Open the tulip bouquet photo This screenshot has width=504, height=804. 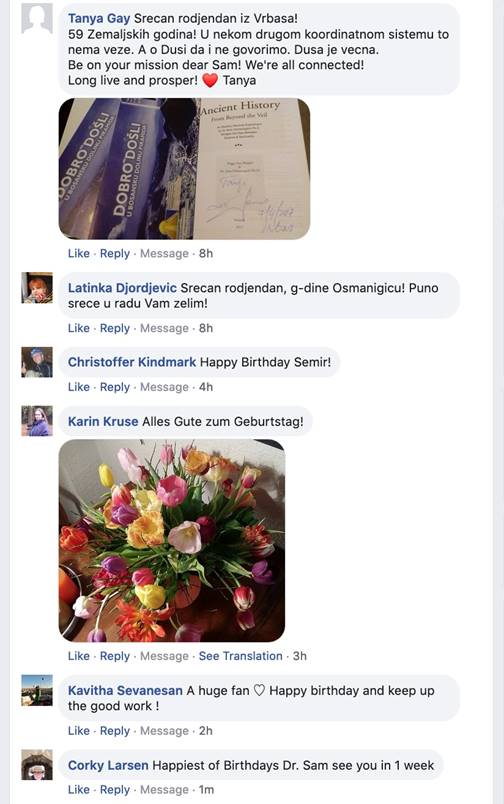tap(172, 540)
